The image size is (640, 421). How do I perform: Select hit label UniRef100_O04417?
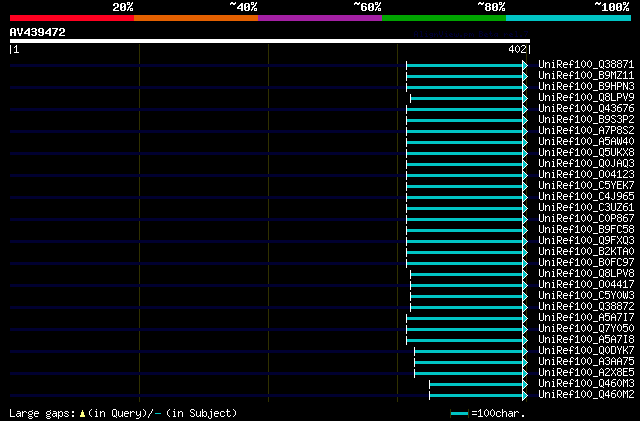coord(586,285)
